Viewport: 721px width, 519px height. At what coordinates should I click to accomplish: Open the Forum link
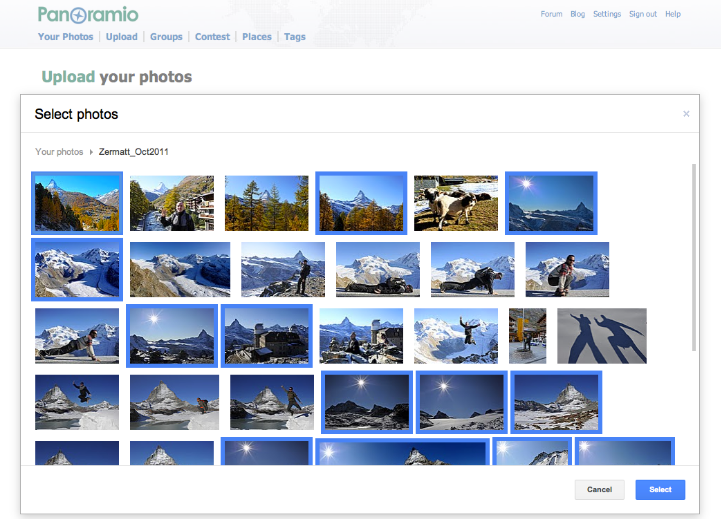(551, 14)
